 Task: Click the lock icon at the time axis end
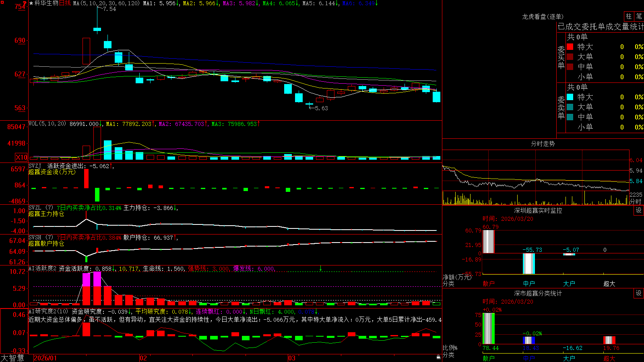tap(438, 357)
